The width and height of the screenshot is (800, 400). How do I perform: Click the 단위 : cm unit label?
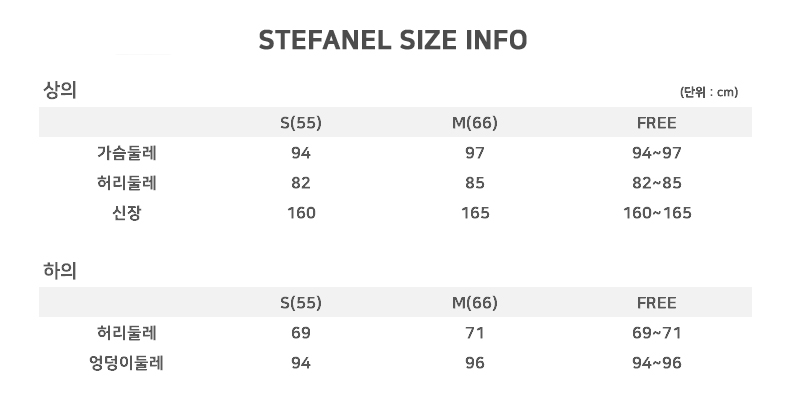click(x=709, y=92)
